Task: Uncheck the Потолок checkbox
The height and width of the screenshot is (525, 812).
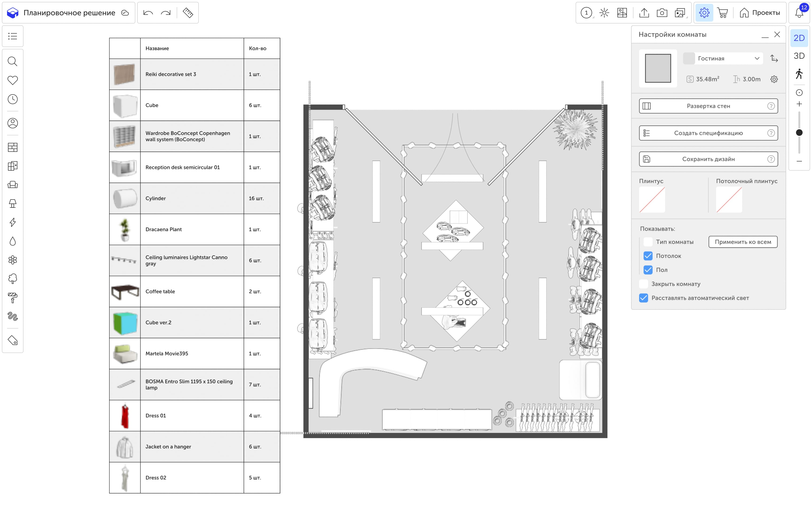Action: click(648, 256)
